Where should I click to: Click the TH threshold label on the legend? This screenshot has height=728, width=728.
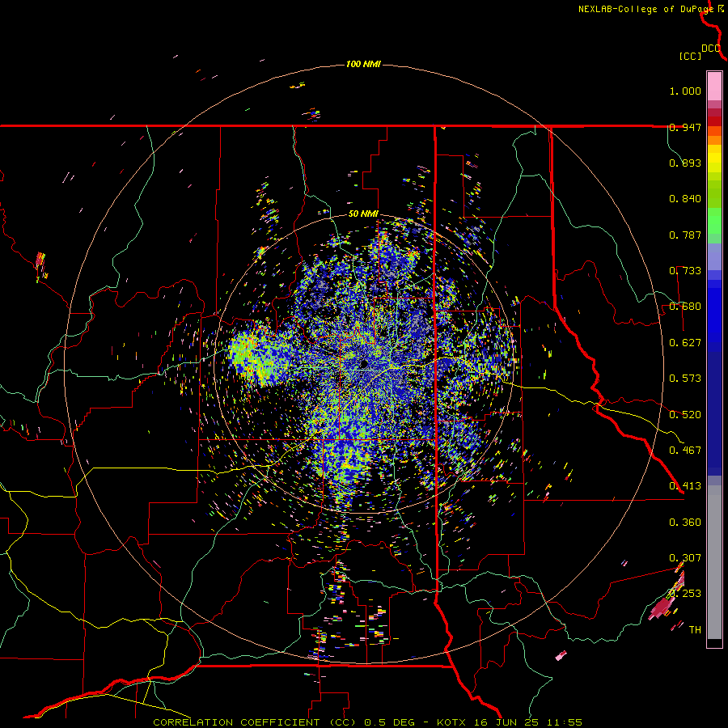pyautogui.click(x=695, y=630)
